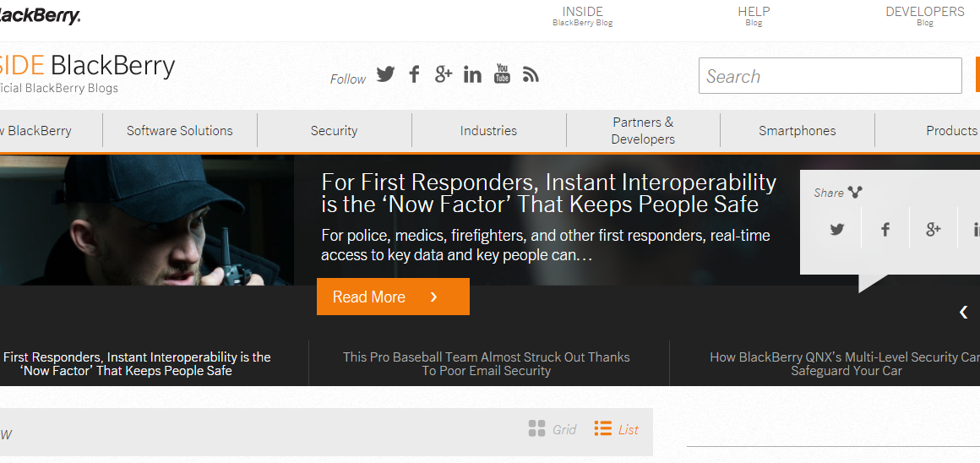Open the Software Solutions menu
980x463 pixels.
click(x=180, y=131)
